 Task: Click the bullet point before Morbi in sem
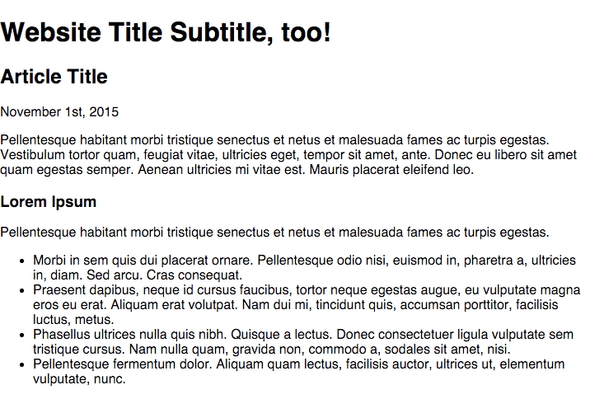(x=22, y=261)
